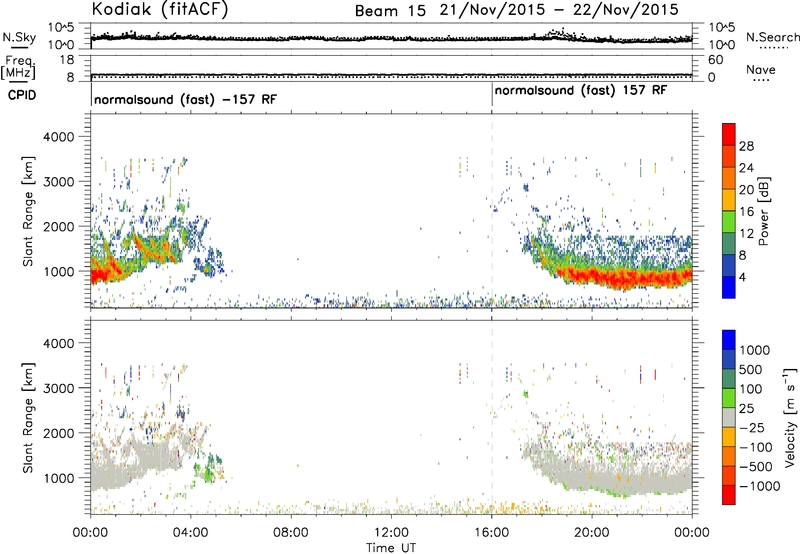This screenshot has height=554, width=800.
Task: Click the dashed 16:00 marker in power panel
Action: [492, 211]
